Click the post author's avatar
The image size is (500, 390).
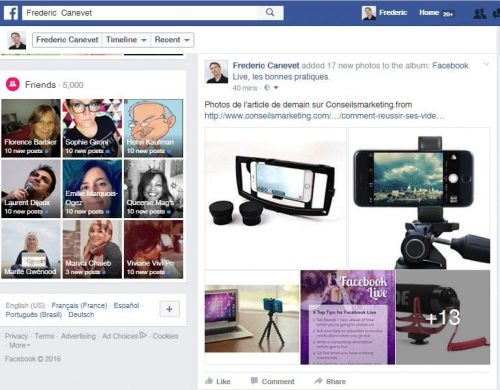(x=217, y=72)
